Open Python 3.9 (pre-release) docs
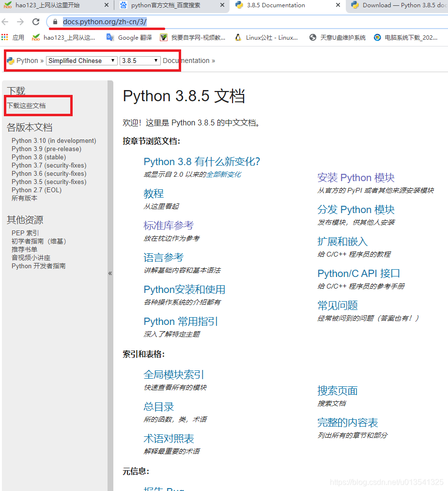This screenshot has width=448, height=491. pos(46,149)
